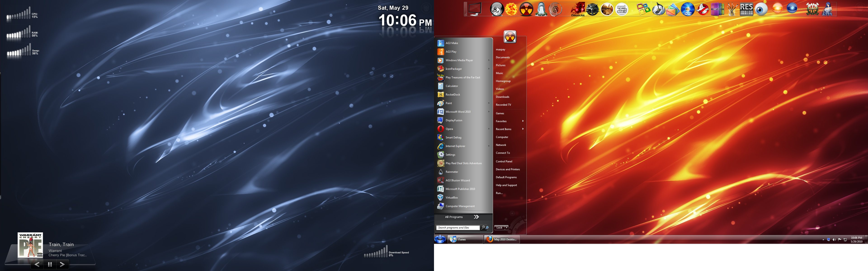This screenshot has height=271, width=868.
Task: Click the Search programs and files field
Action: click(458, 228)
